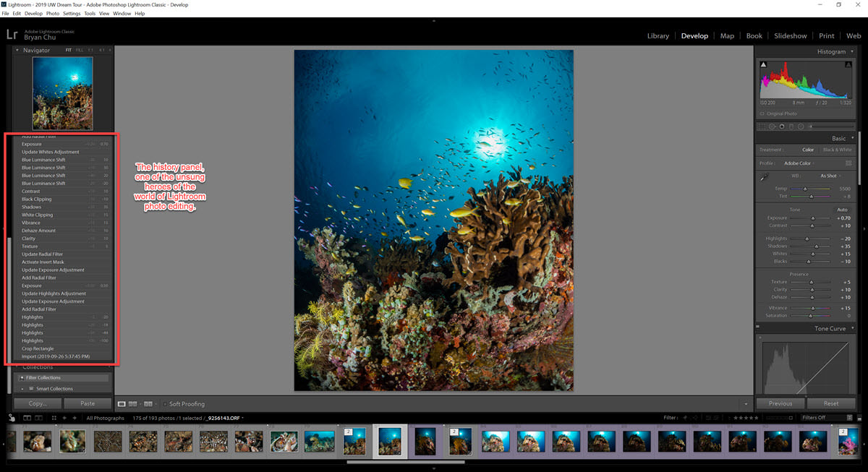Click the Copy... button
The image size is (868, 472).
point(38,403)
